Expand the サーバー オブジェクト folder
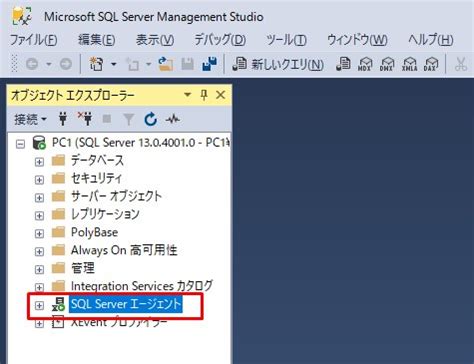The width and height of the screenshot is (474, 364). tap(39, 198)
